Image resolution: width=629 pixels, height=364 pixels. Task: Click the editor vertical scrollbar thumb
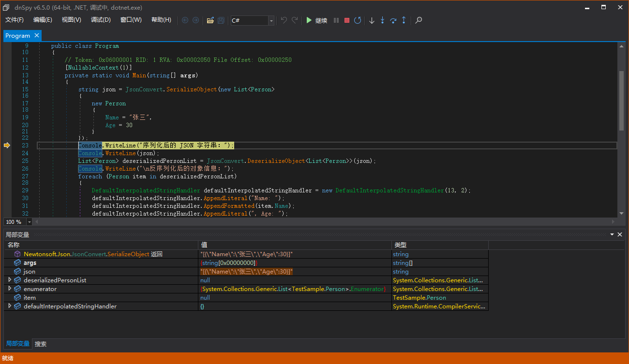pos(621,101)
